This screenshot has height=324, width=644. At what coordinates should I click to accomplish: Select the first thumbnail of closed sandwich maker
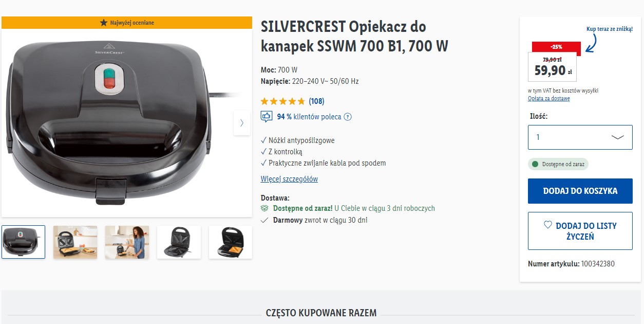click(23, 242)
